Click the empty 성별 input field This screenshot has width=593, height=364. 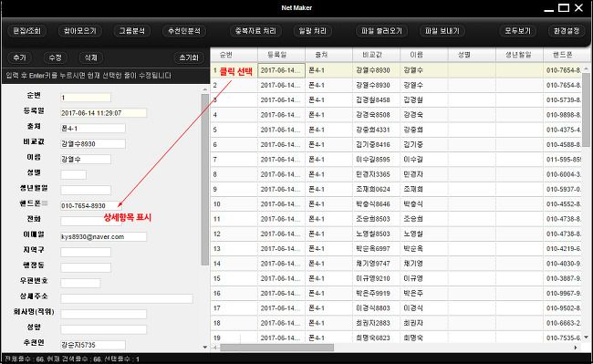point(73,174)
